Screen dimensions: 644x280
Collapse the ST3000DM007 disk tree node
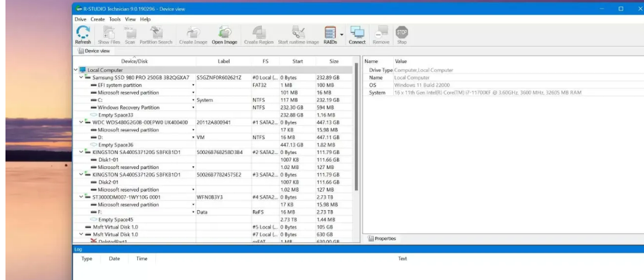point(81,195)
